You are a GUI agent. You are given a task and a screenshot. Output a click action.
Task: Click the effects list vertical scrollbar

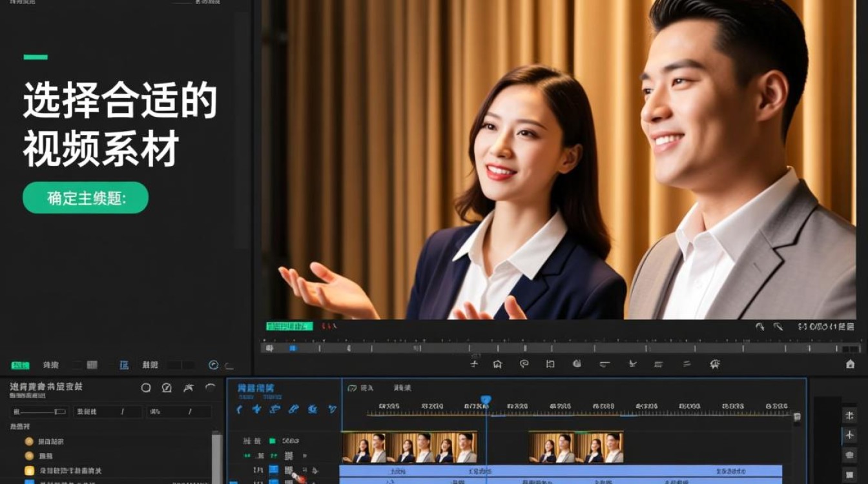[x=216, y=458]
